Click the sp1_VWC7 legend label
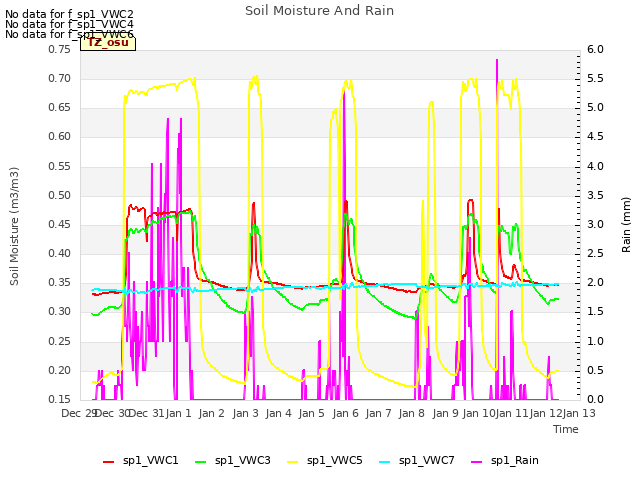 tap(427, 461)
